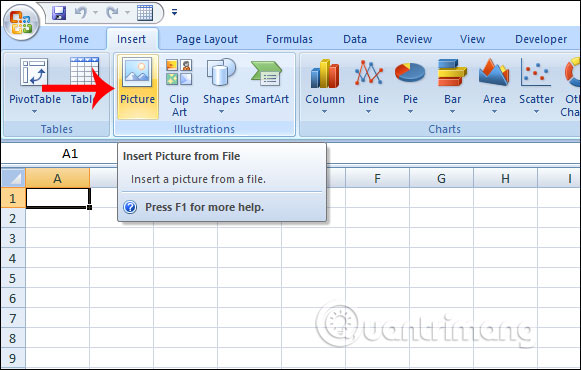The image size is (581, 370).
Task: Open the Office Button menu
Action: 21,23
